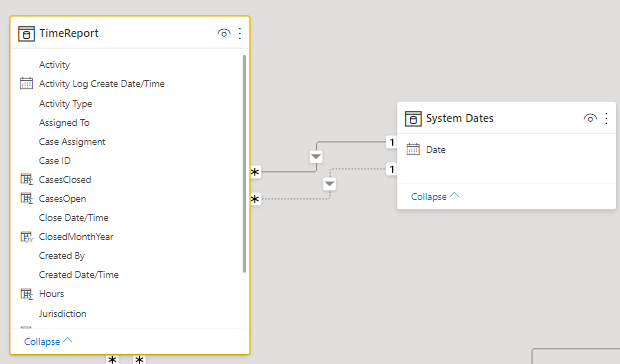Click the many asterisk on solid relationship
Image resolution: width=620 pixels, height=364 pixels.
(255, 172)
